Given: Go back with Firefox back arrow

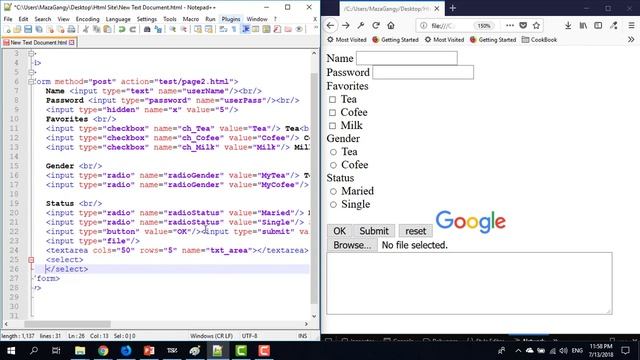Looking at the screenshot, I should 330,25.
